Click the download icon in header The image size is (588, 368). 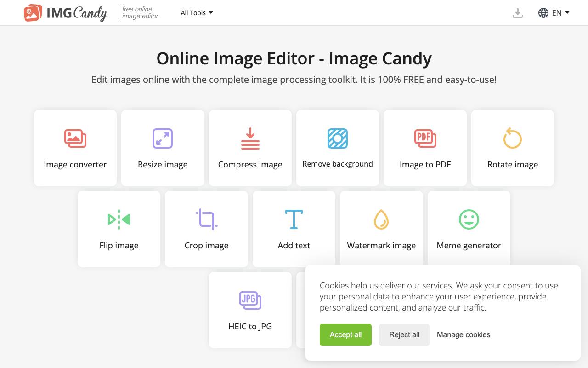tap(518, 13)
